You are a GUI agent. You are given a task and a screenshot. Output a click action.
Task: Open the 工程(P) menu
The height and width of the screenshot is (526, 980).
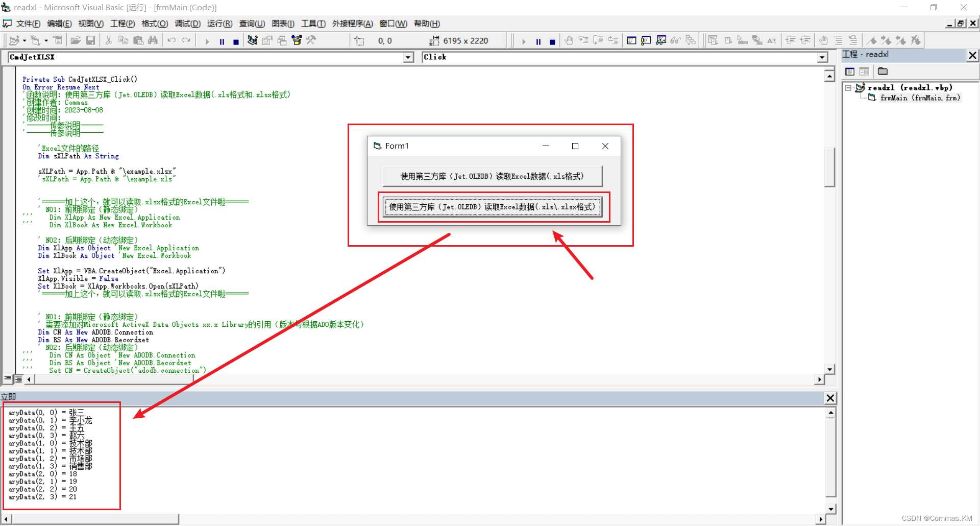click(x=122, y=23)
